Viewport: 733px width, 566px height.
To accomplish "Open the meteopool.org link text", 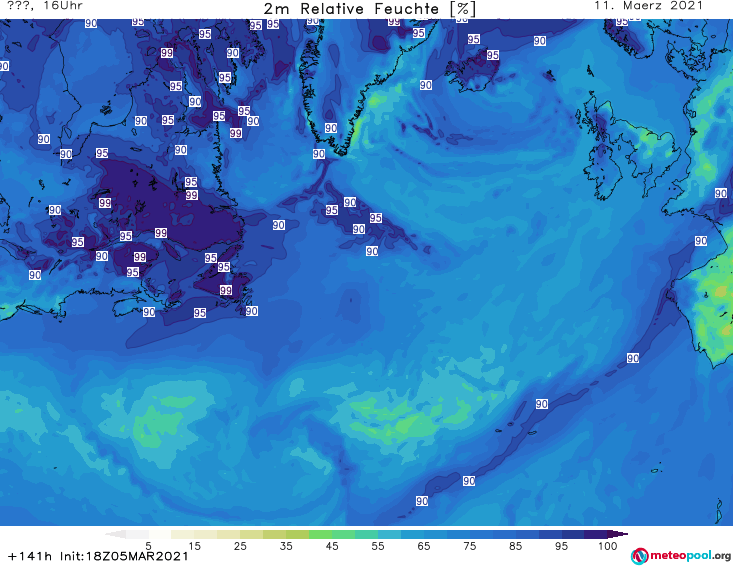I will (x=690, y=556).
